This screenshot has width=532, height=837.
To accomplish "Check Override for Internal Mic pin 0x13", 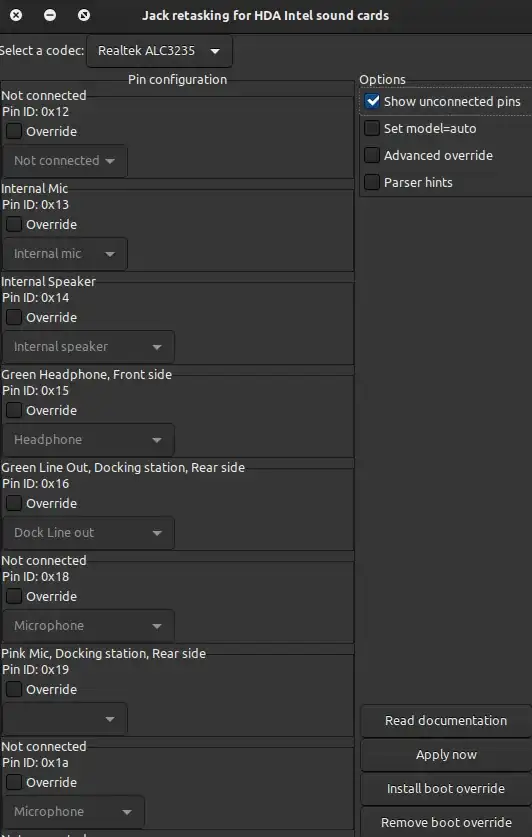I will click(x=14, y=224).
